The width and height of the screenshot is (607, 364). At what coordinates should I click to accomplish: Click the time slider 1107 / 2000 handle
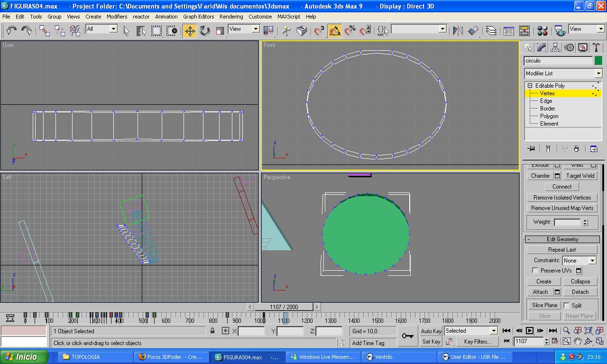point(284,307)
